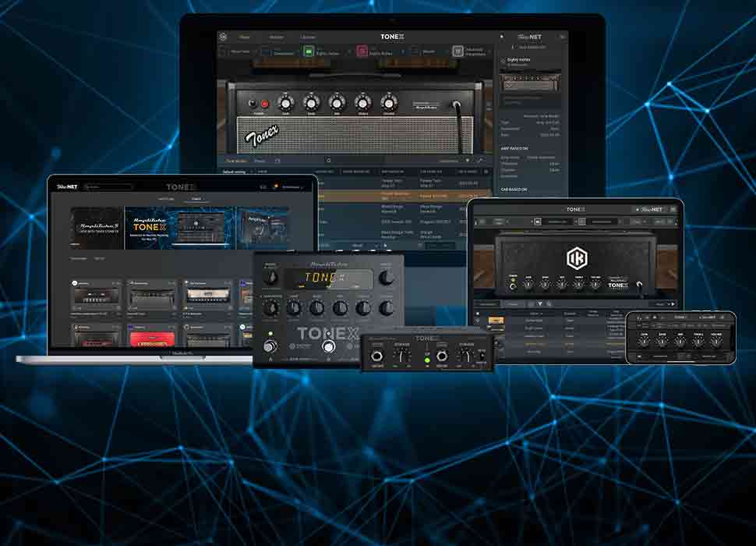Switch to the Modeler tab on monitor
This screenshot has height=546, width=756.
pyautogui.click(x=277, y=37)
